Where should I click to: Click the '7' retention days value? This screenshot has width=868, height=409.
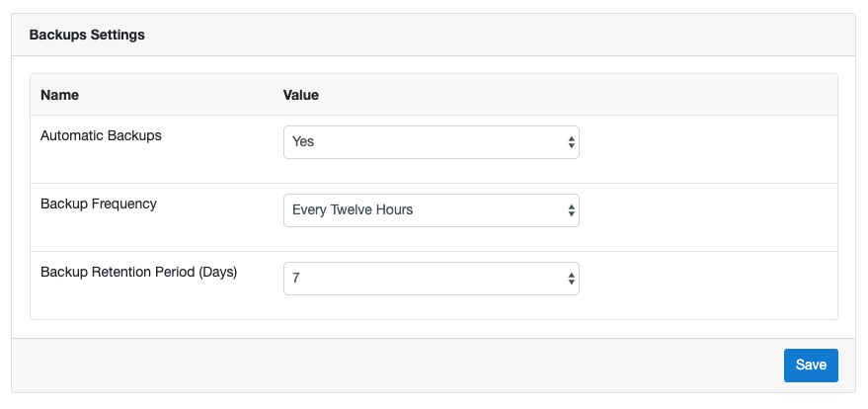coord(296,279)
